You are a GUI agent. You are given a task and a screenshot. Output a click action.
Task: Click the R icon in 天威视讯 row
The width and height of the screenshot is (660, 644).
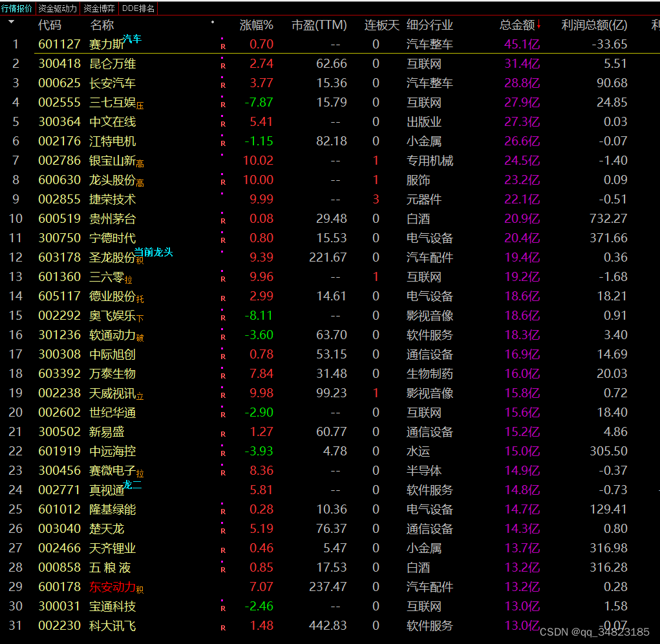click(x=223, y=395)
